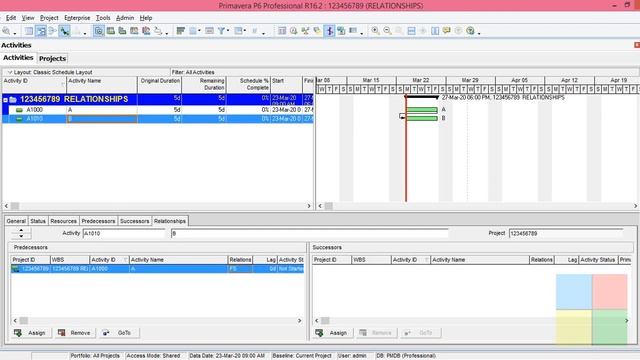Viewport: 640px width, 360px height.
Task: Click the Columns icon left of the Schedule clock
Action: click(x=282, y=31)
